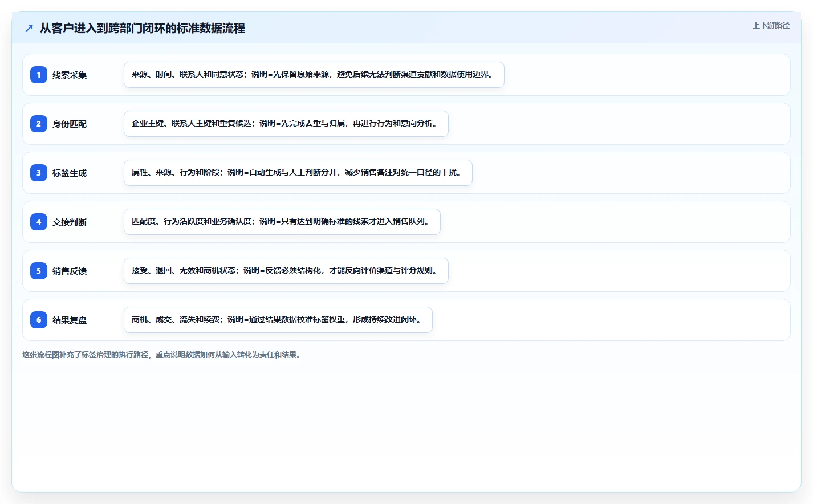Image resolution: width=813 pixels, height=504 pixels.
Task: Open the 商机、成交、流失和续费 description box
Action: tap(278, 320)
